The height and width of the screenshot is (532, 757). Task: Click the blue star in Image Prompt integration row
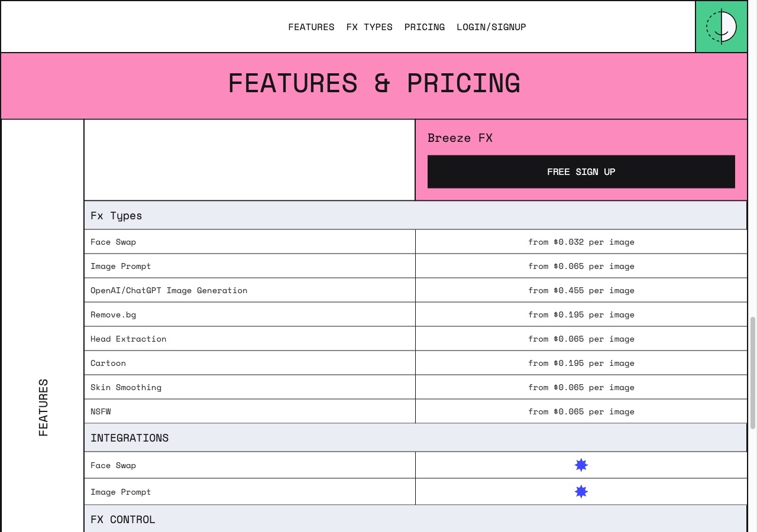(581, 492)
